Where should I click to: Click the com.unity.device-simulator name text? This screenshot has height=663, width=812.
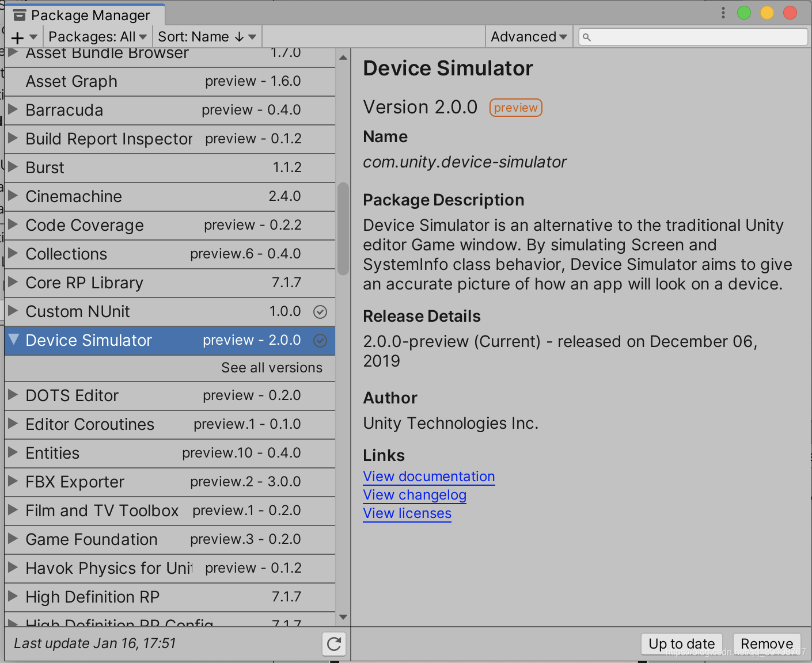pos(465,162)
